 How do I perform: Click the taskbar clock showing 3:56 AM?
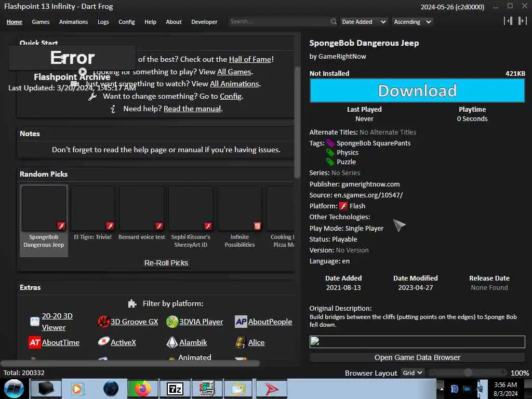click(x=506, y=389)
